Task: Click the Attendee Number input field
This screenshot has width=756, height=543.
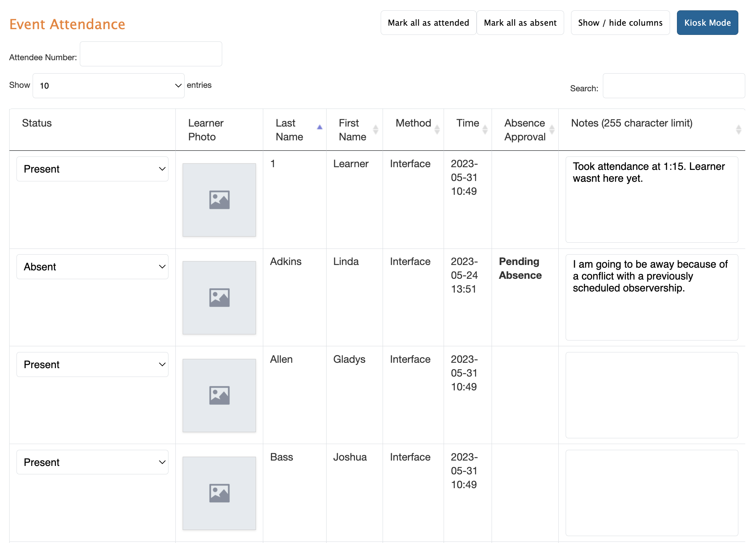Action: [x=151, y=54]
